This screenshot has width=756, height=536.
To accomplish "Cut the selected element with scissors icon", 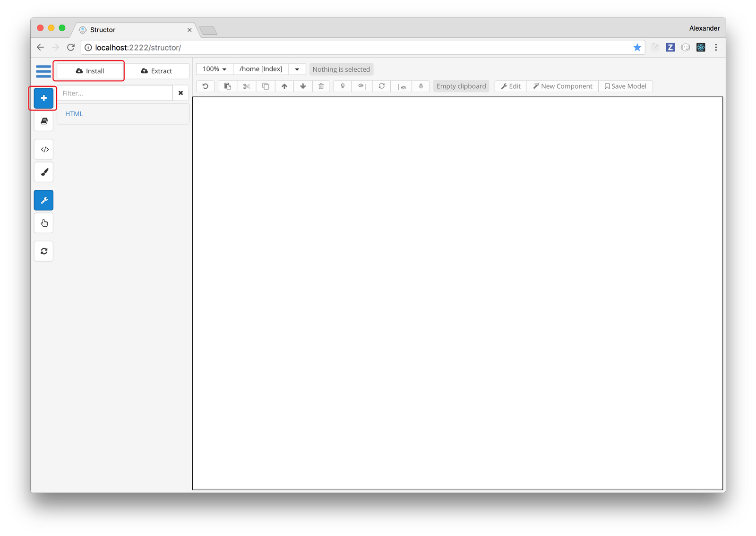I will coord(246,86).
